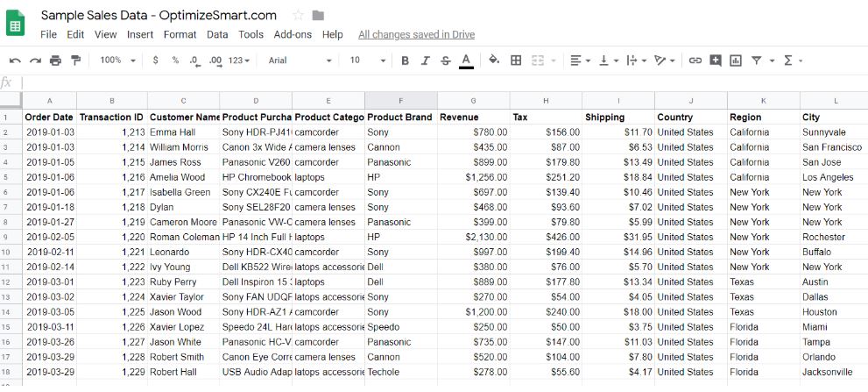Open the Edit menu
The image size is (868, 392).
(x=75, y=34)
